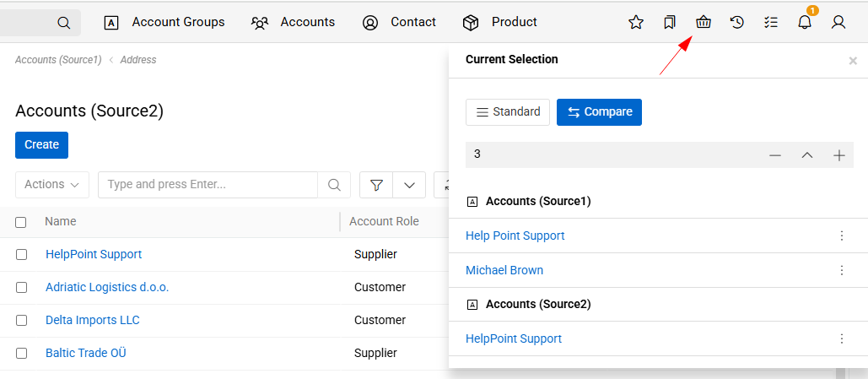The image size is (868, 379).
Task: Open the favorites star icon
Action: [636, 23]
